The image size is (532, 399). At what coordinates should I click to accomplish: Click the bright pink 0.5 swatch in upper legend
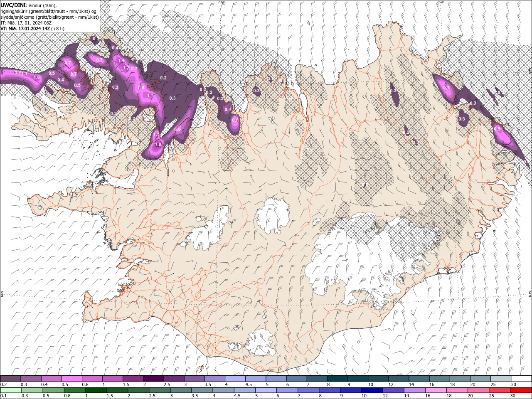tap(71, 378)
